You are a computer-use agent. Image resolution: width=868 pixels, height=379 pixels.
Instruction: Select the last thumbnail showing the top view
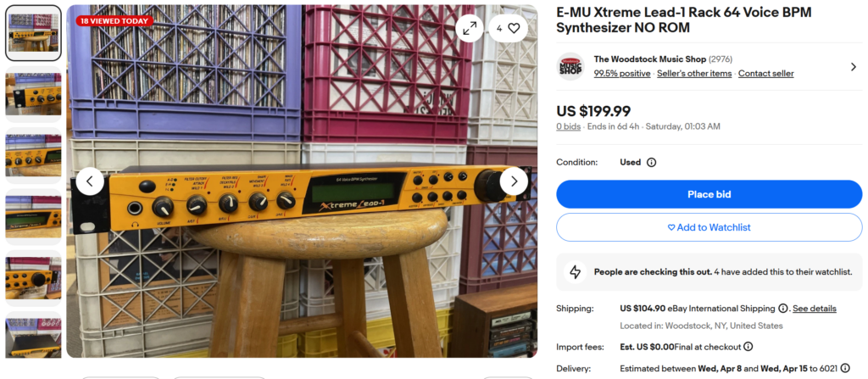point(33,336)
